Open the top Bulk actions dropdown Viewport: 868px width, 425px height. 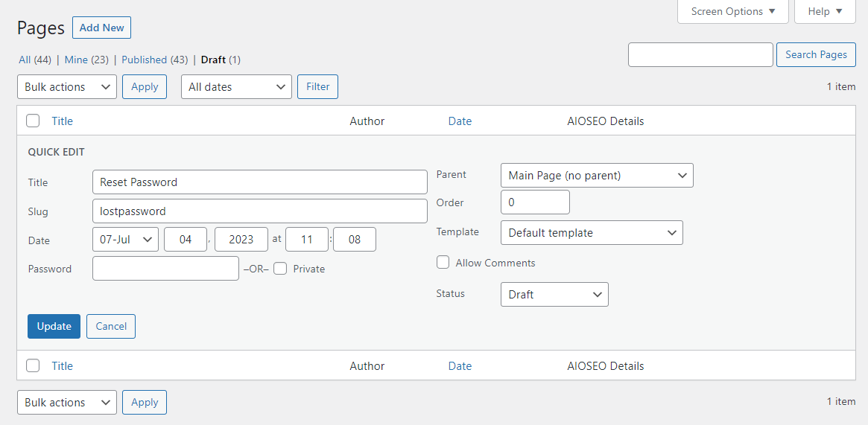[x=67, y=87]
